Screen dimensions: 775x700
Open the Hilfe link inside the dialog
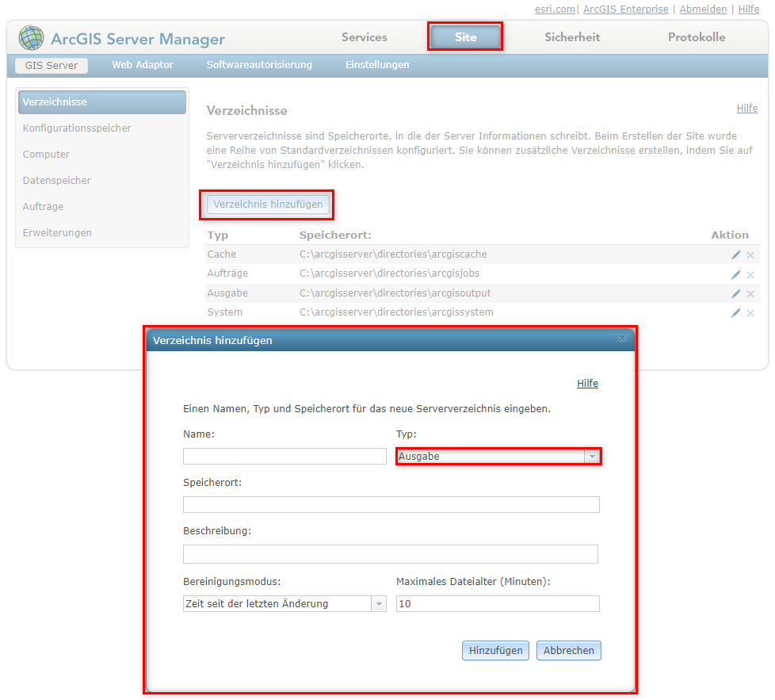[587, 383]
